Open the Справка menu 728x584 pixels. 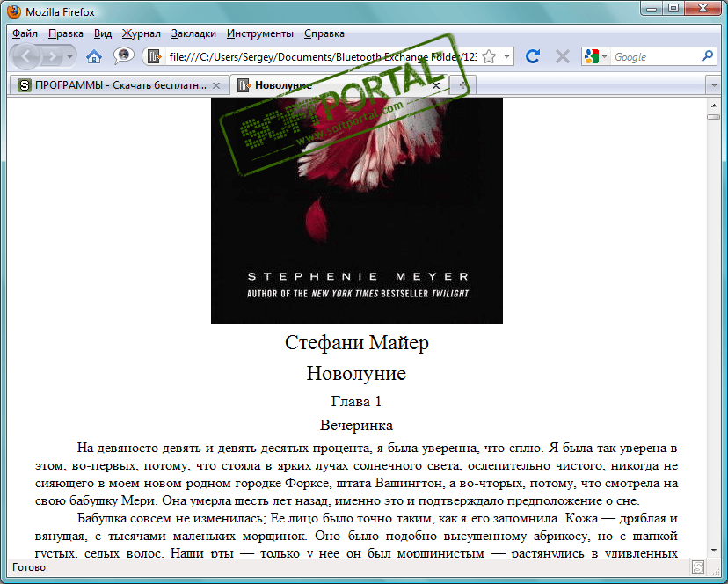click(324, 33)
